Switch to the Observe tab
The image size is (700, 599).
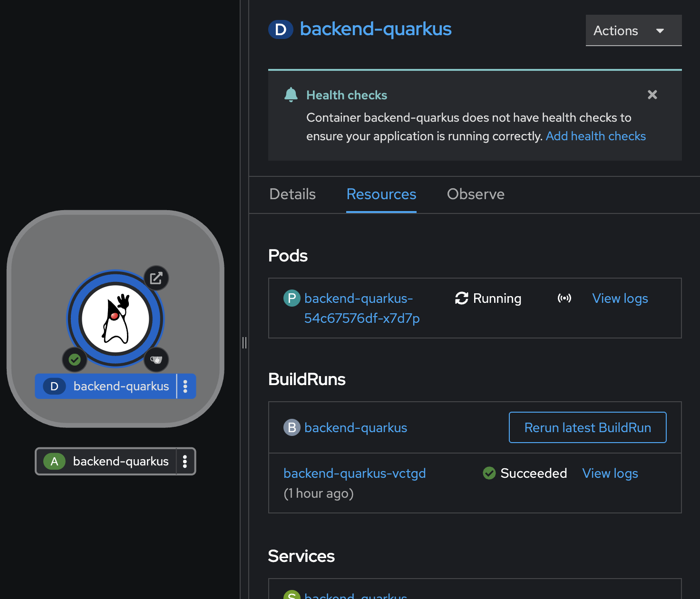pos(476,194)
